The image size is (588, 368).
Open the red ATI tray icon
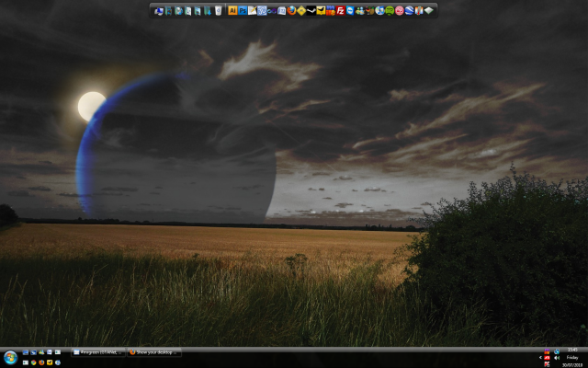click(547, 358)
